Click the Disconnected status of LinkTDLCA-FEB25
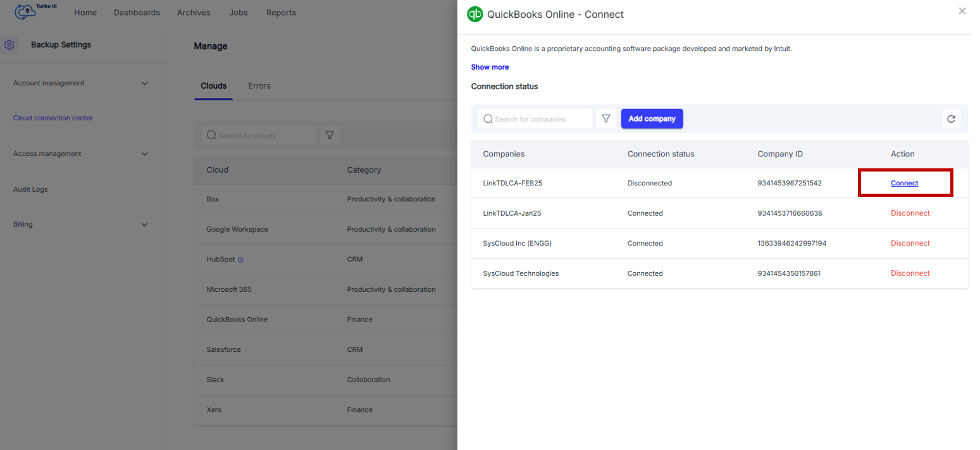This screenshot has width=980, height=450. click(x=649, y=183)
